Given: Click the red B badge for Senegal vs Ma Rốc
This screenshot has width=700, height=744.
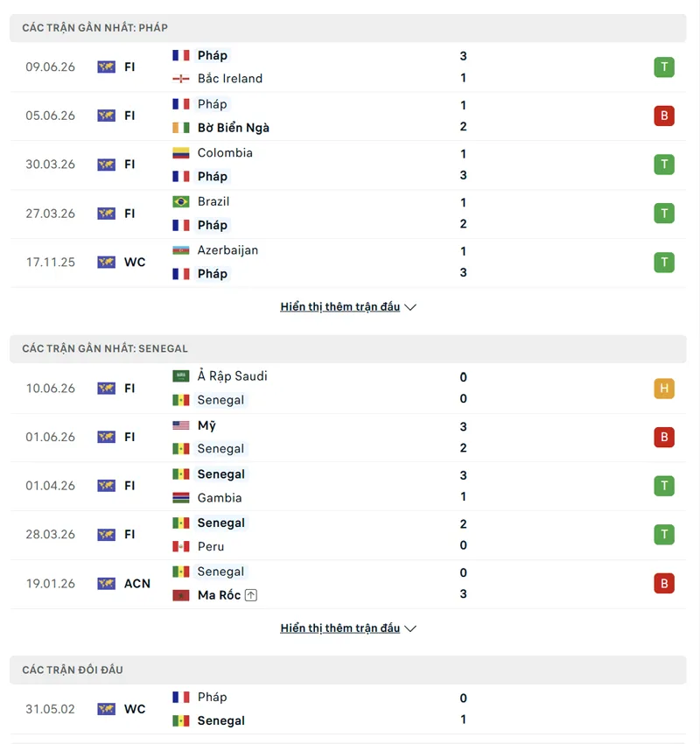Looking at the screenshot, I should (x=664, y=584).
